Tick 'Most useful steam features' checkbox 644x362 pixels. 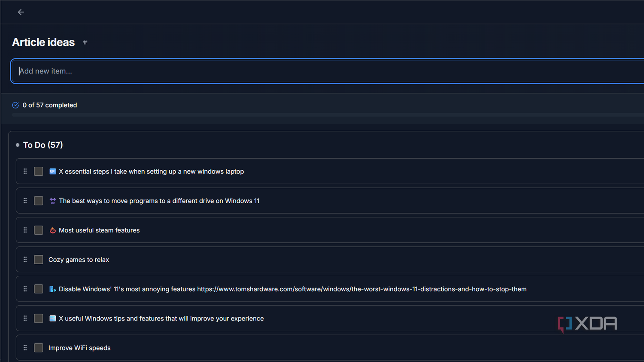(39, 230)
